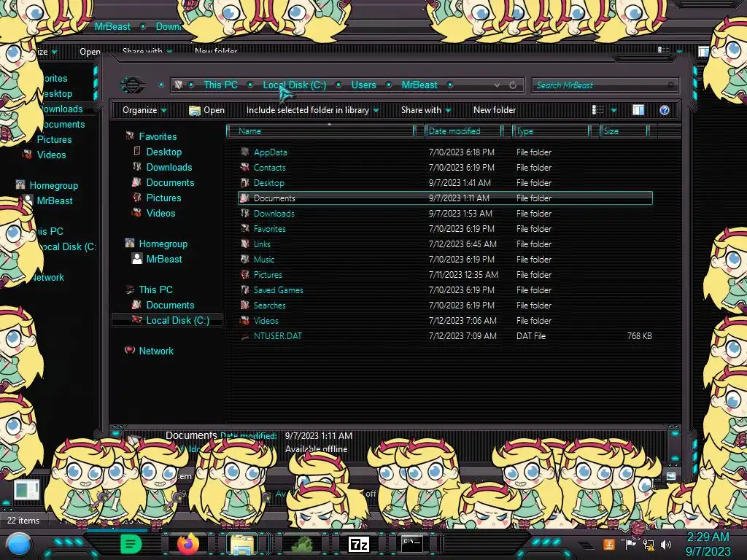Open the Organize dropdown menu
This screenshot has width=747, height=560.
click(x=144, y=110)
